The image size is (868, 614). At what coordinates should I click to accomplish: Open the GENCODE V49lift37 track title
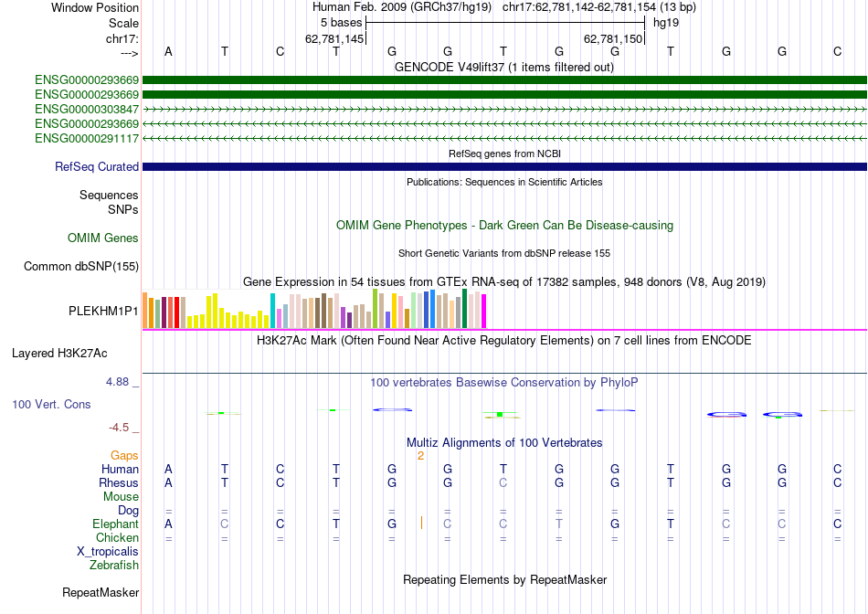pyautogui.click(x=504, y=67)
